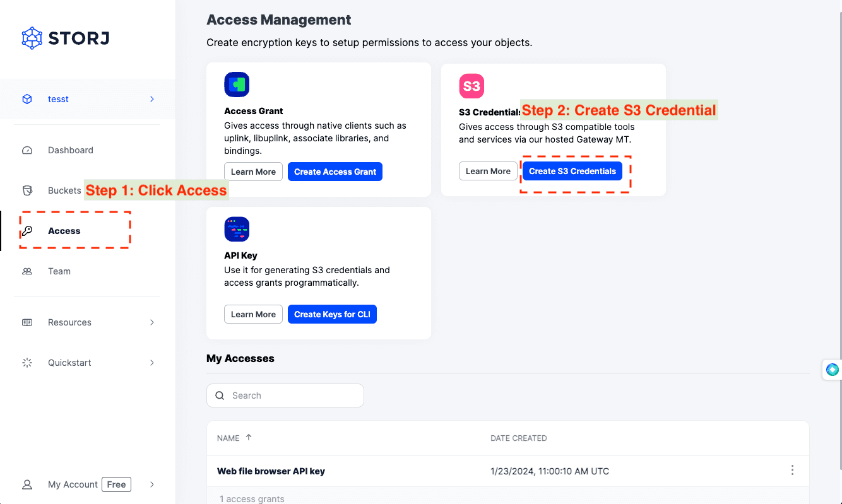The width and height of the screenshot is (842, 504).
Task: Click the My Accesses heading
Action: point(240,358)
